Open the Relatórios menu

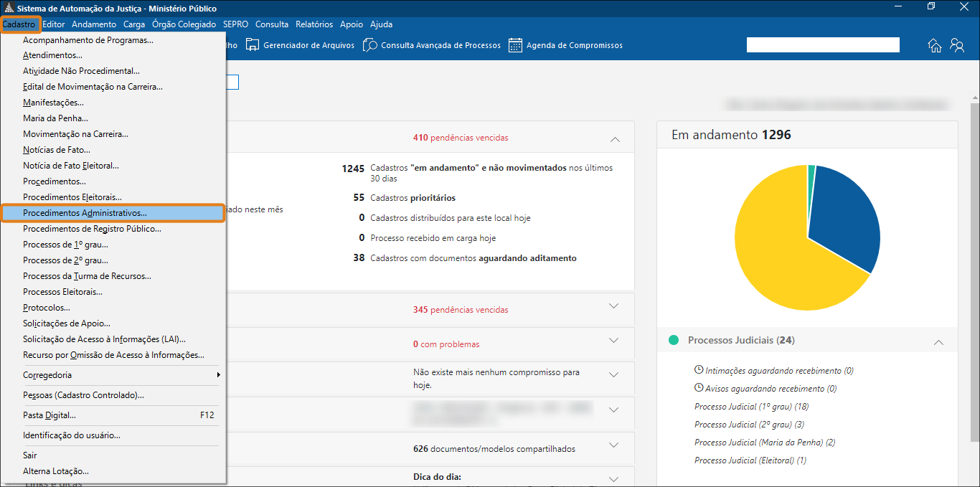(x=314, y=24)
